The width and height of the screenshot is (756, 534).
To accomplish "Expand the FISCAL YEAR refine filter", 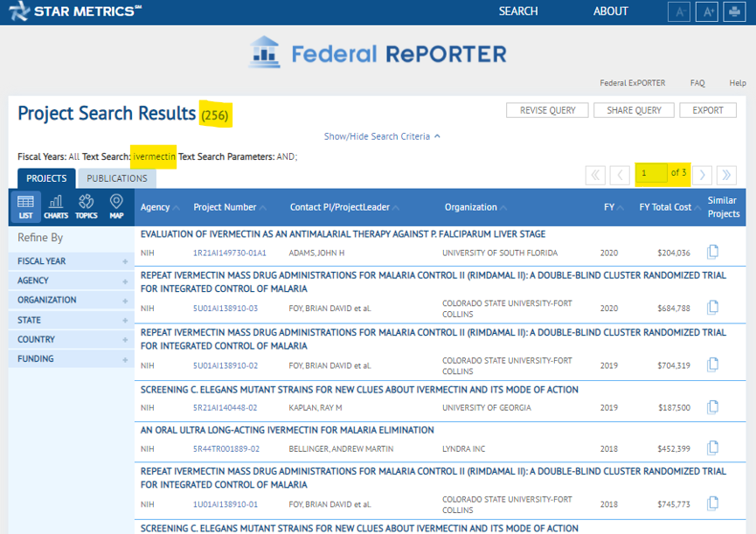I will (x=72, y=261).
